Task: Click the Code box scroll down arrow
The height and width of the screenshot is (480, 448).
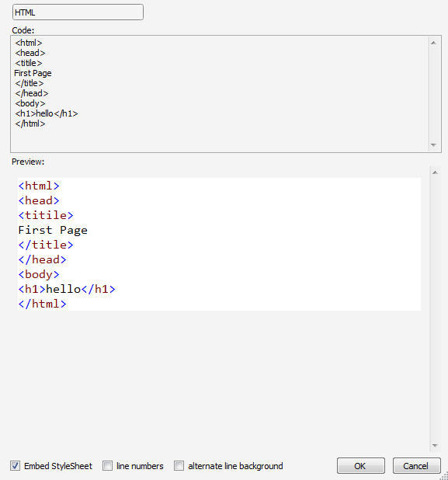Action: [x=433, y=144]
